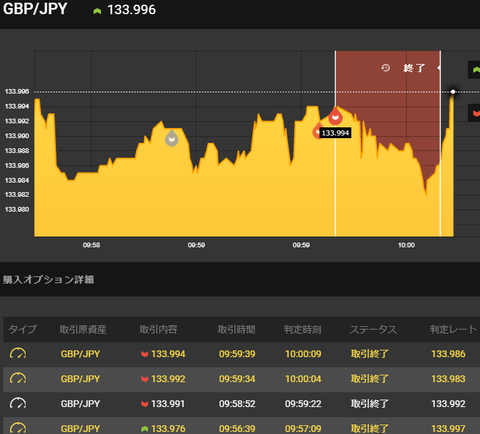Click the 判定レート column header
Viewport: 480px width, 434px height.
454,329
